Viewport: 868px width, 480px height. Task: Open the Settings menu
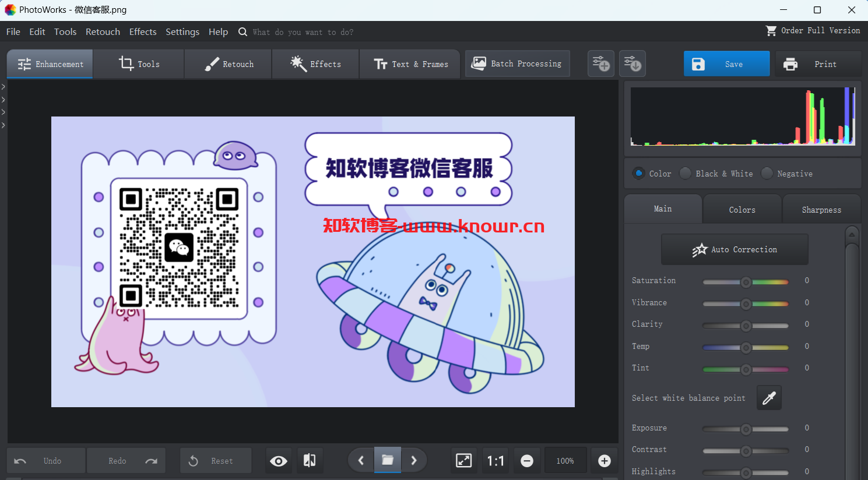click(x=182, y=32)
